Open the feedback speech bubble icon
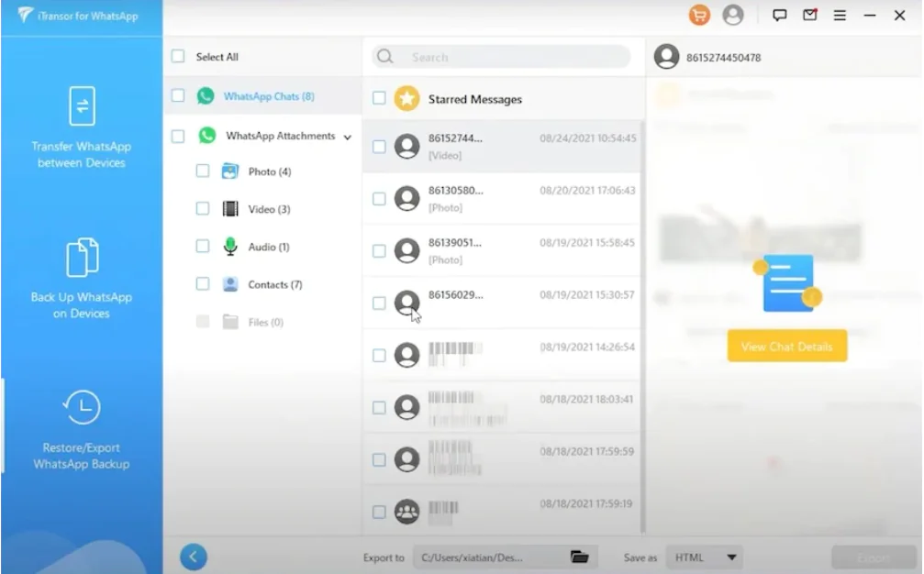This screenshot has width=924, height=574. tap(780, 16)
